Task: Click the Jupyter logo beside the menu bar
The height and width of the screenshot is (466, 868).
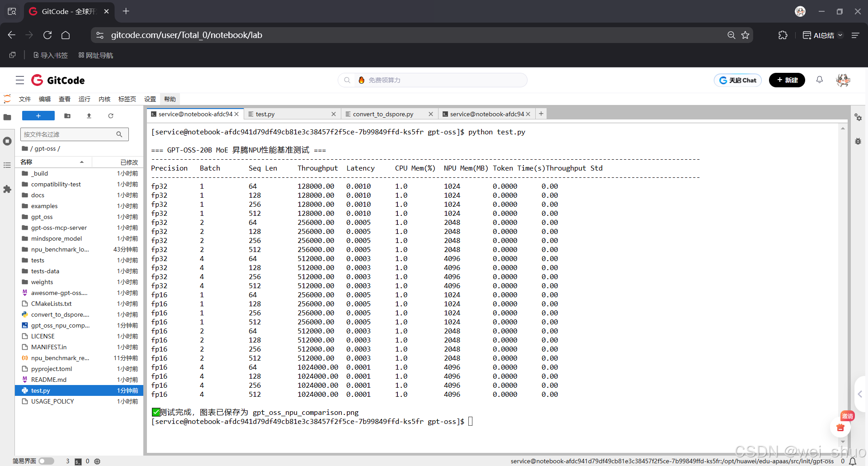Action: [x=7, y=99]
